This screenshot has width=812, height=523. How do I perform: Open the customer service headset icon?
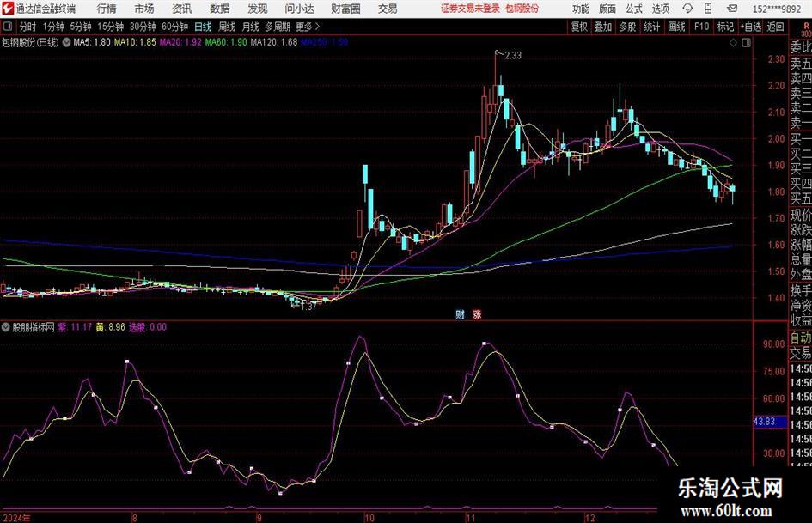(687, 9)
